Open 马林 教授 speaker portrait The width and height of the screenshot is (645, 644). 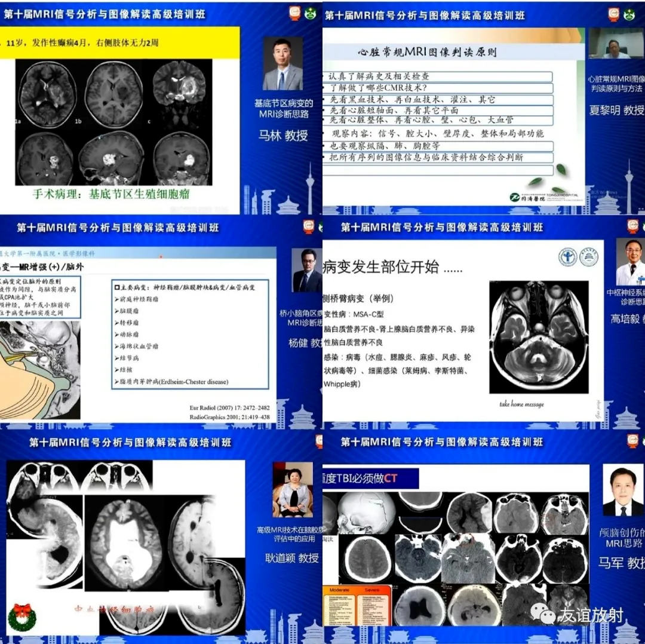point(283,65)
